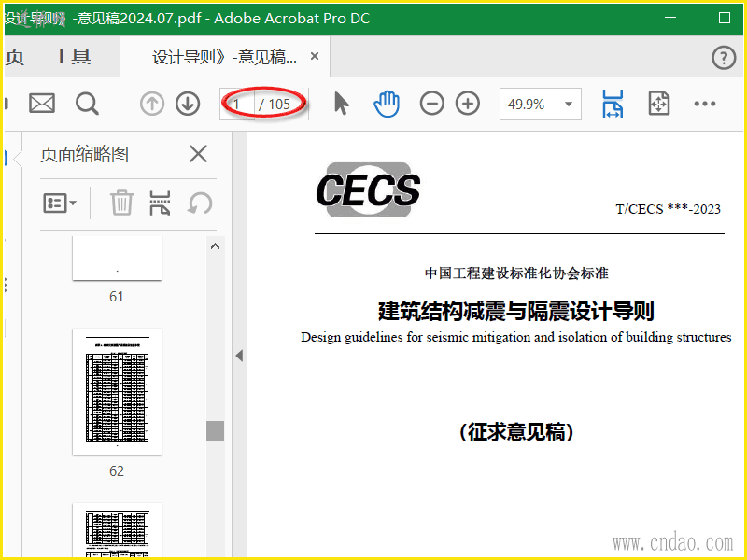747x560 pixels.
Task: Click the thumbnail panel scrollbar handle
Action: pos(216,430)
